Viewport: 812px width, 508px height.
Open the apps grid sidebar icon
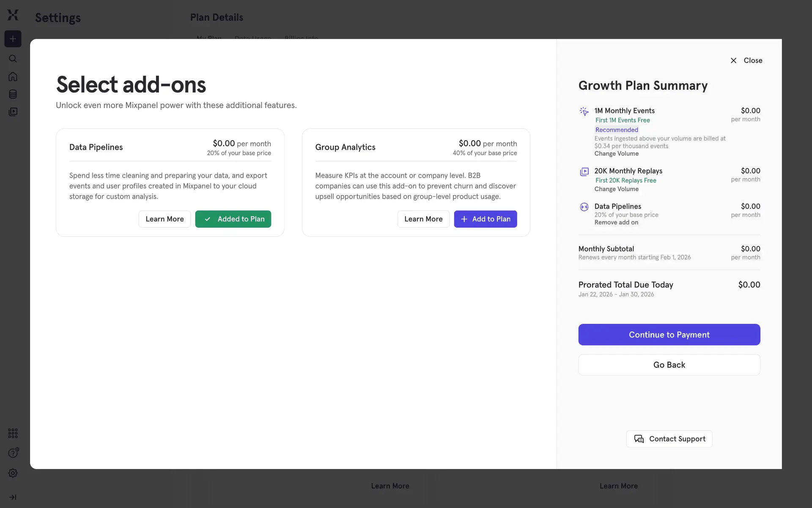coord(13,433)
